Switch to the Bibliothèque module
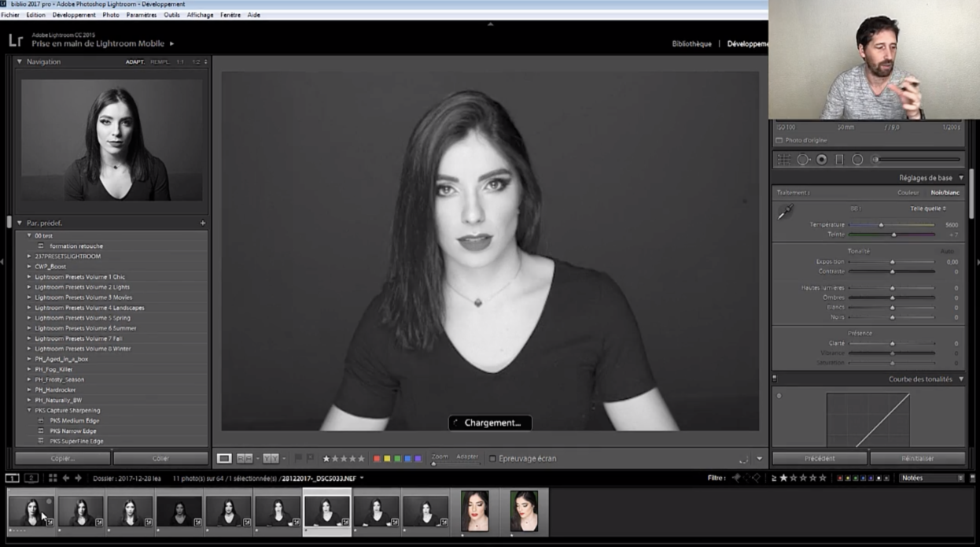The width and height of the screenshot is (980, 547). pos(691,44)
